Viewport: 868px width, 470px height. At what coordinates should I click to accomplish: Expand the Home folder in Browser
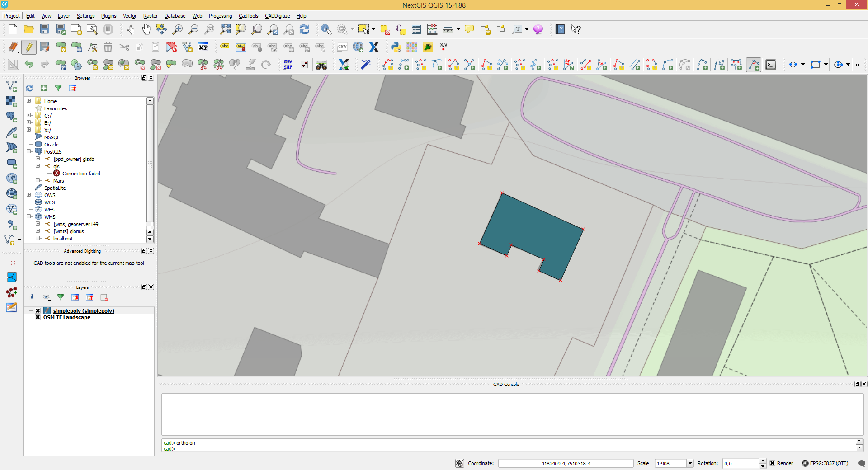click(x=29, y=101)
